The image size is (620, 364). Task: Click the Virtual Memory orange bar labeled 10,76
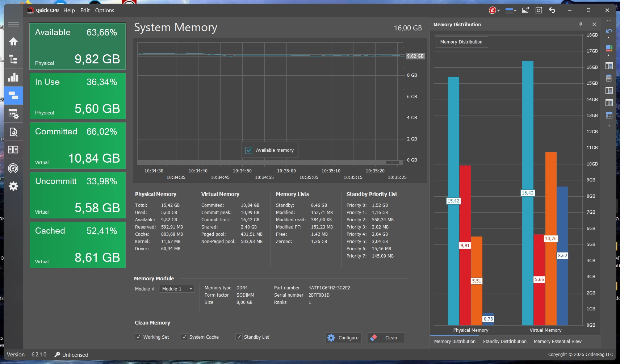coord(551,239)
